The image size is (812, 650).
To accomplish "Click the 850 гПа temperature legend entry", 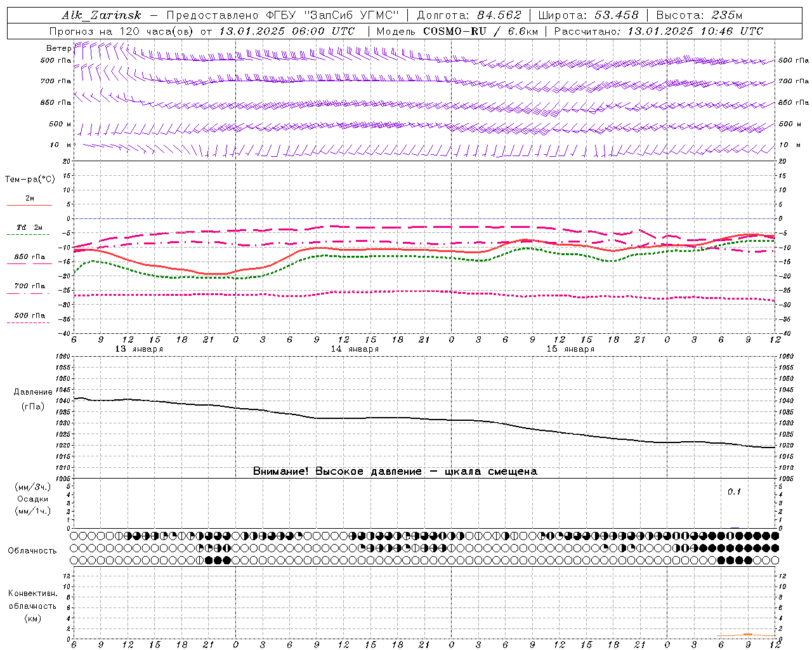I will click(30, 257).
